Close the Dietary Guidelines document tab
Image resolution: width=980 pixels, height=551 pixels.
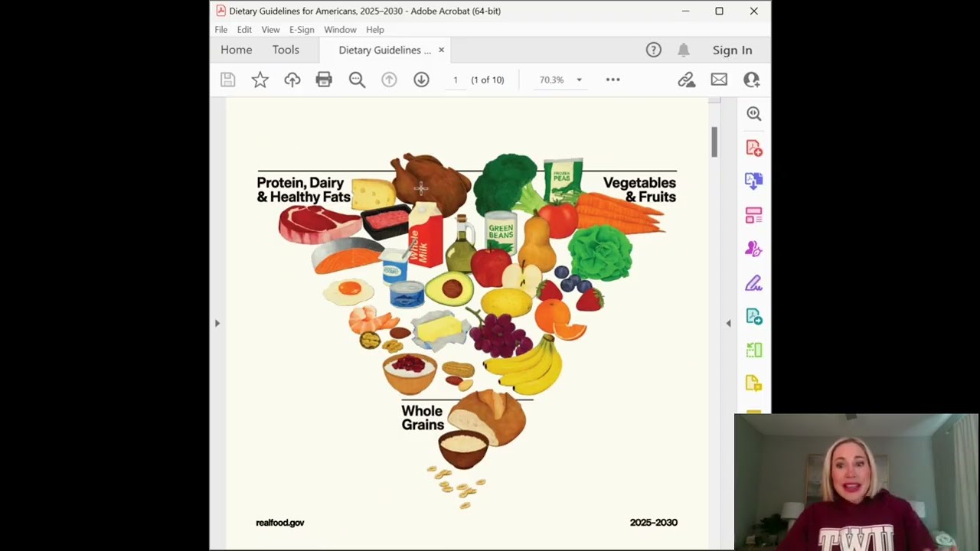coord(441,50)
